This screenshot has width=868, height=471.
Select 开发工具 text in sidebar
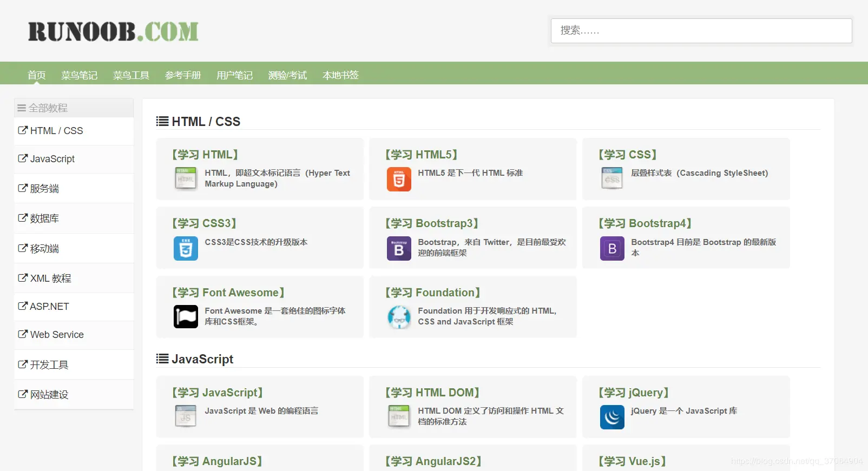pos(49,364)
